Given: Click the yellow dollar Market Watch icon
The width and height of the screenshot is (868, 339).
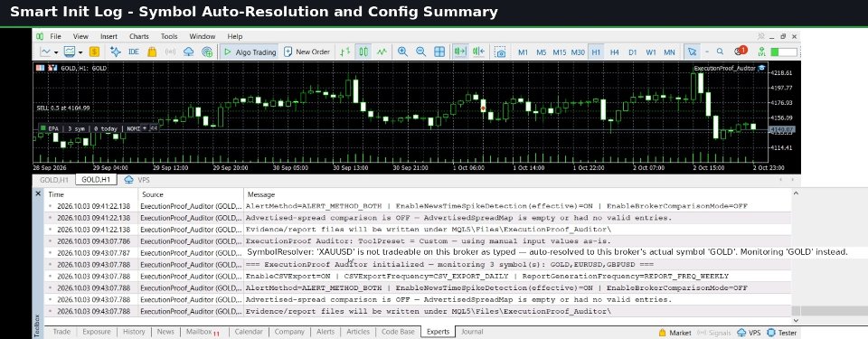Looking at the screenshot, I should (94, 52).
